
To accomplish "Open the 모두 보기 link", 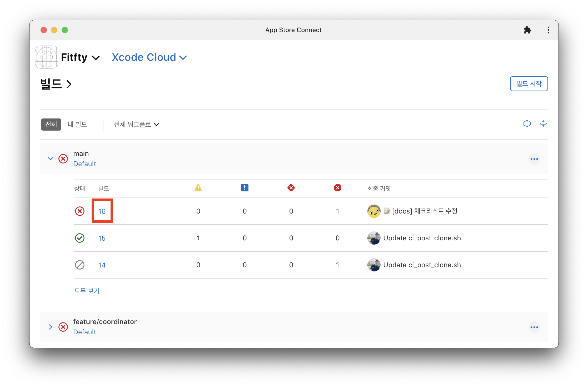I will pos(87,291).
